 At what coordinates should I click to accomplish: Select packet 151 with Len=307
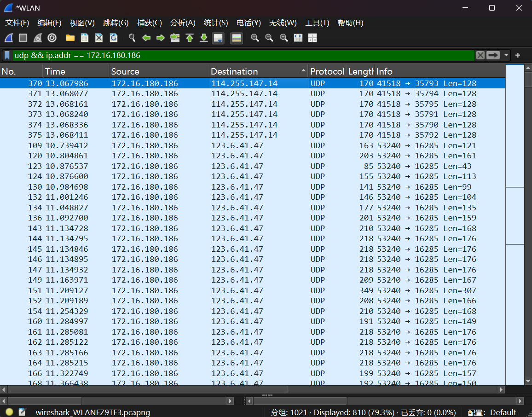tap(253, 290)
